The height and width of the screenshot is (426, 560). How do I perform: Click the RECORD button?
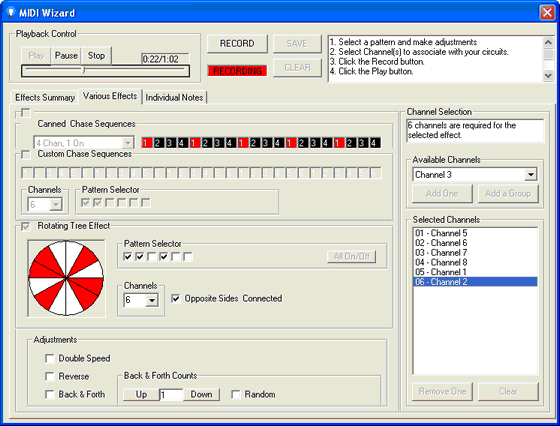pyautogui.click(x=237, y=44)
